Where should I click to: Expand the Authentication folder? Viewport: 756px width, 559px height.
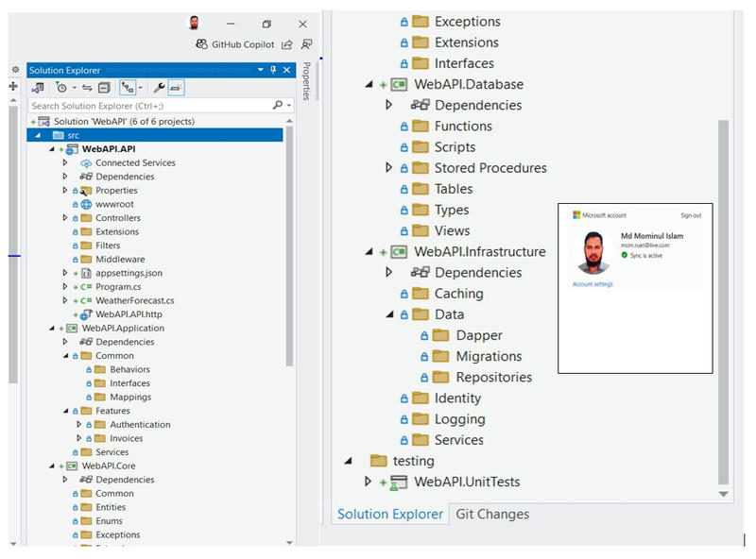[x=79, y=425]
